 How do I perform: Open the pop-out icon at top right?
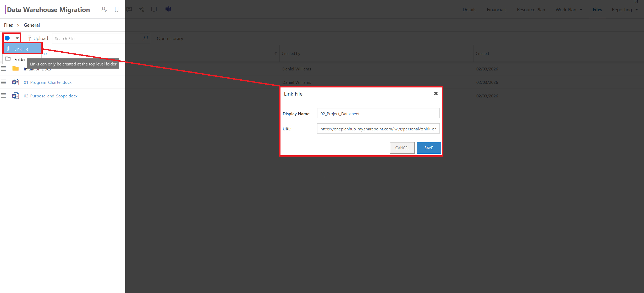click(x=636, y=2)
